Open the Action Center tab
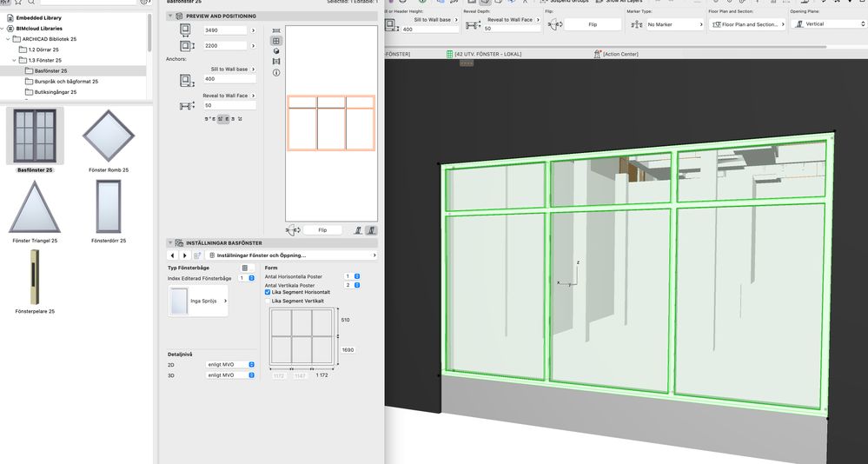The width and height of the screenshot is (868, 464). click(x=622, y=54)
